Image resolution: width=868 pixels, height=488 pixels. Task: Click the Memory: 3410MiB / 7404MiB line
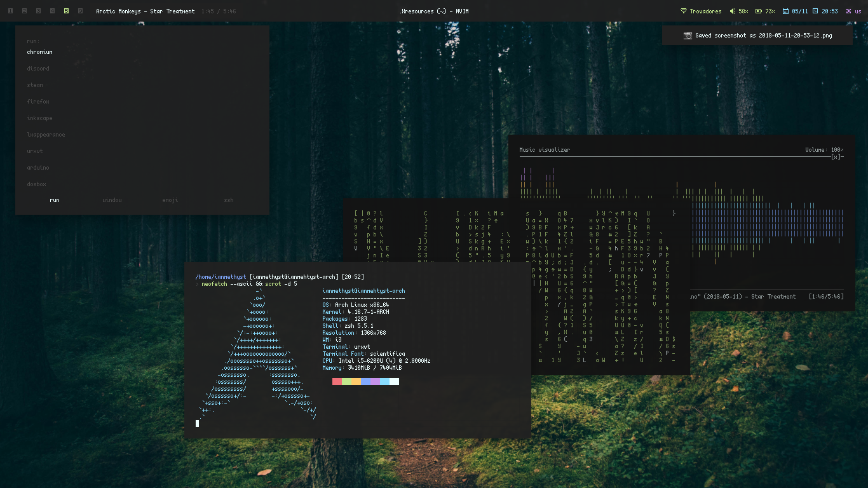[362, 368]
